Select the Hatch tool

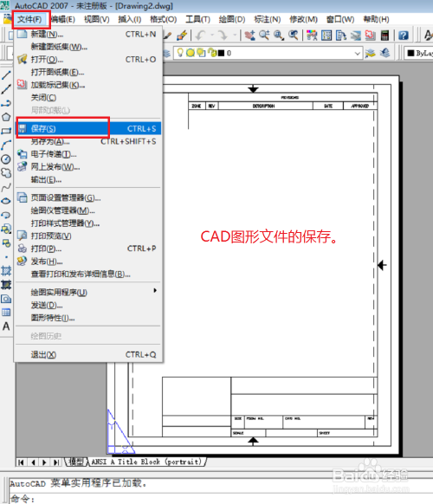click(x=6, y=271)
